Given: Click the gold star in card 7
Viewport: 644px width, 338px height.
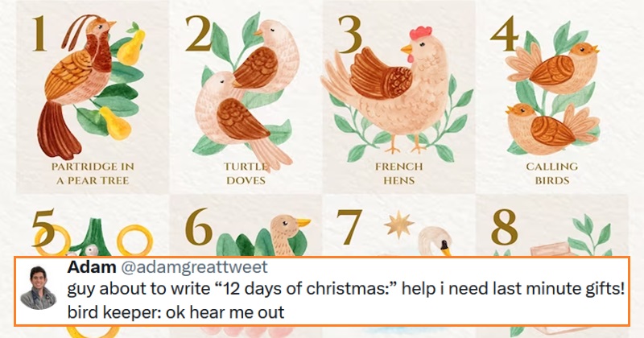Looking at the screenshot, I should click(x=398, y=223).
